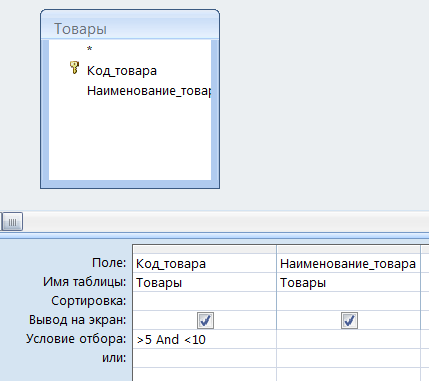Viewport: 429px width, 381px height.
Task: Click the horizontal scrollbar thumb under the table pane
Action: (x=12, y=222)
